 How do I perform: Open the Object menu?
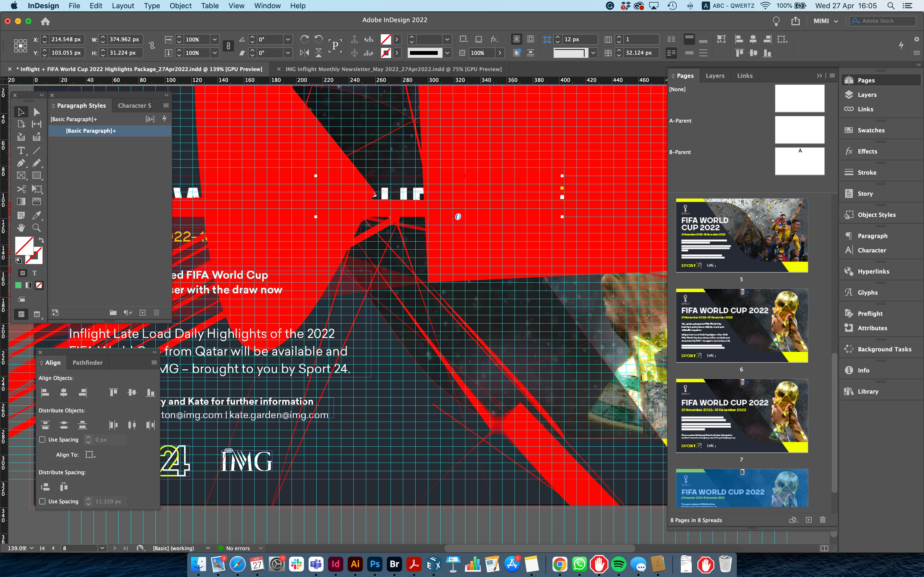point(180,6)
